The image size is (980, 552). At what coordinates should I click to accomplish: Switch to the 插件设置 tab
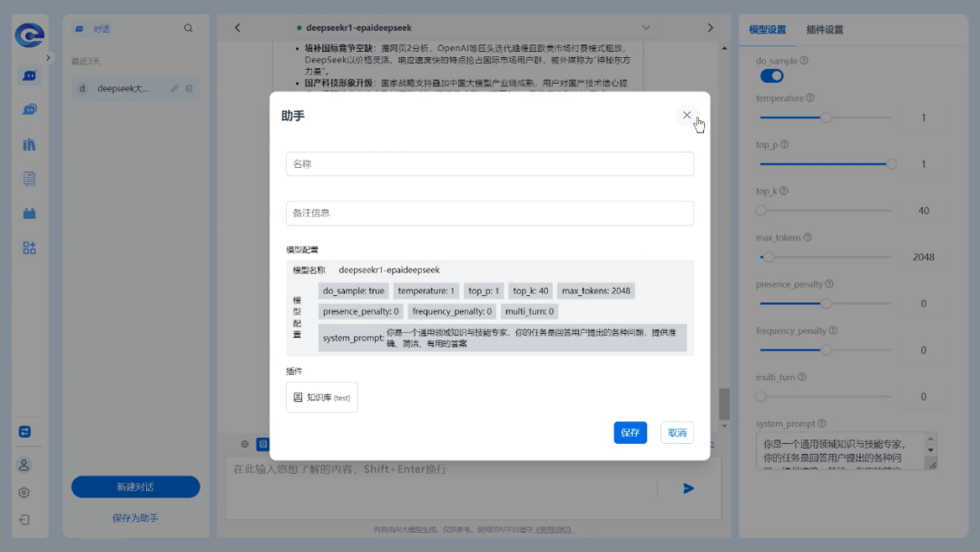[x=824, y=30]
